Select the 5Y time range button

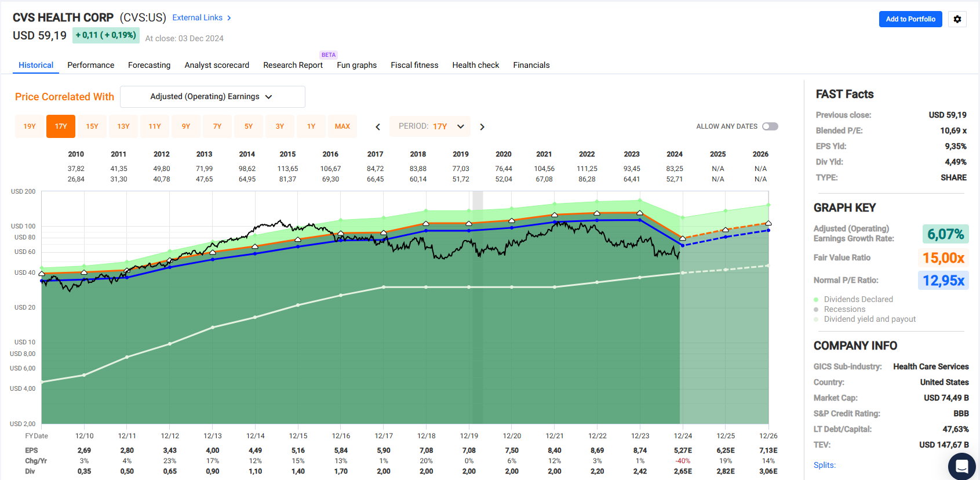pyautogui.click(x=248, y=126)
